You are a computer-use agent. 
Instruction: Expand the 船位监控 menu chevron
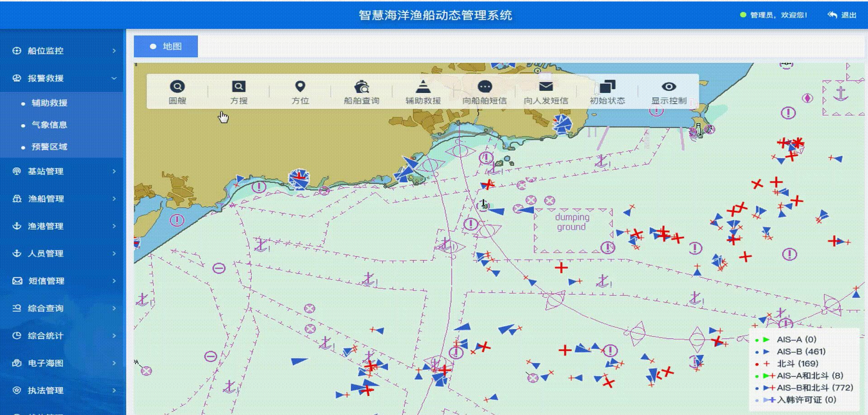point(114,51)
